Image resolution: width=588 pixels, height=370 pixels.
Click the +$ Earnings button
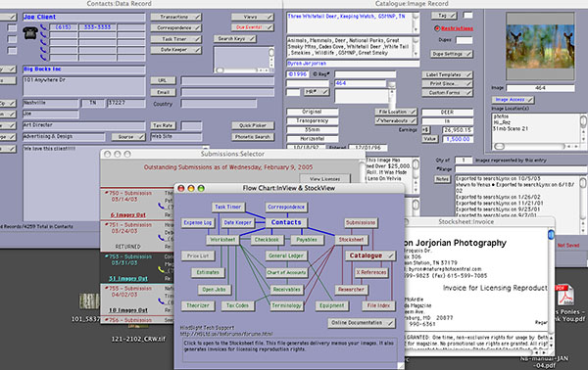425,129
